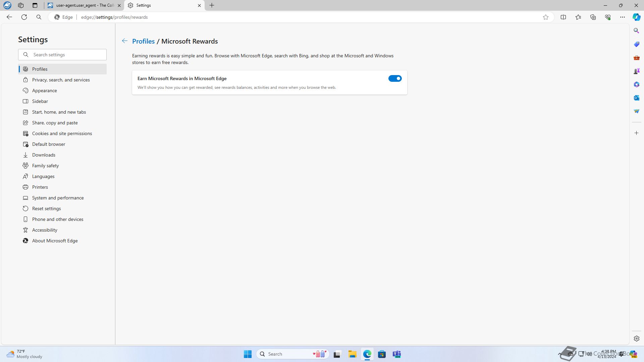Open Microsoft Teams from taskbar
The height and width of the screenshot is (362, 644).
tap(397, 354)
